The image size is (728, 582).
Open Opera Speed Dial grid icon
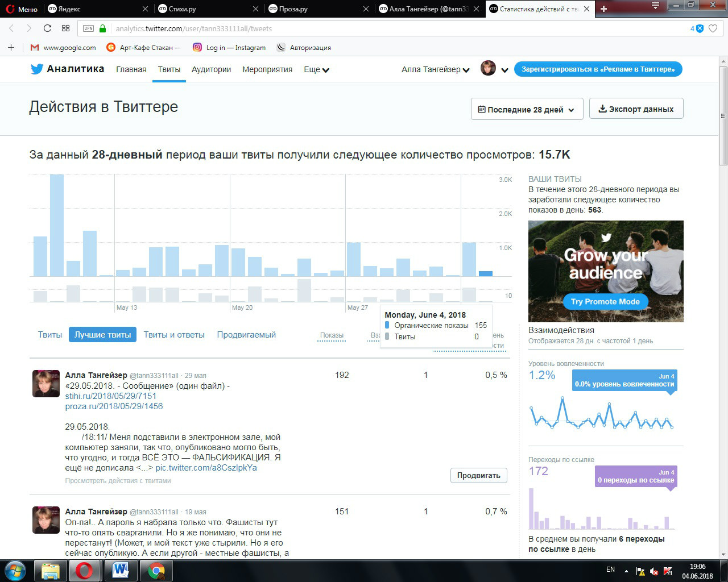[65, 28]
